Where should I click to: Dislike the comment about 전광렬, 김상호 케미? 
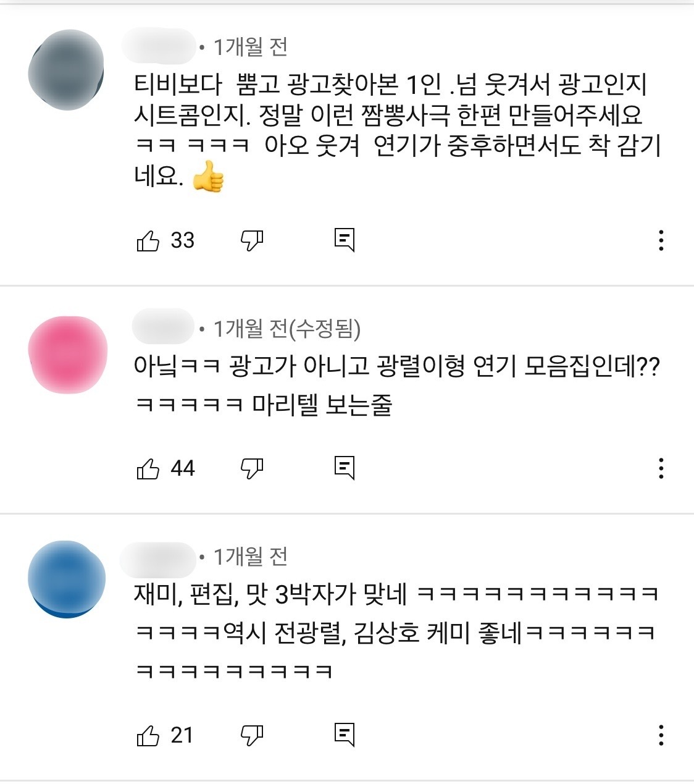click(252, 735)
